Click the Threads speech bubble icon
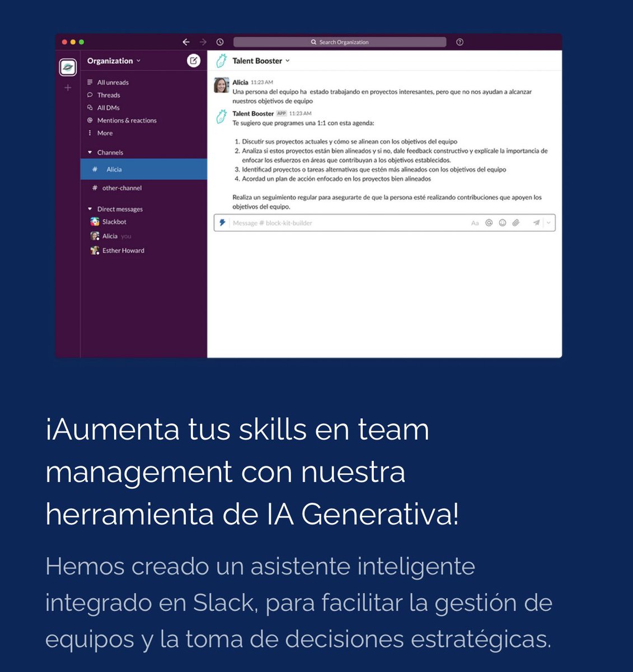This screenshot has height=672, width=633. pos(90,95)
